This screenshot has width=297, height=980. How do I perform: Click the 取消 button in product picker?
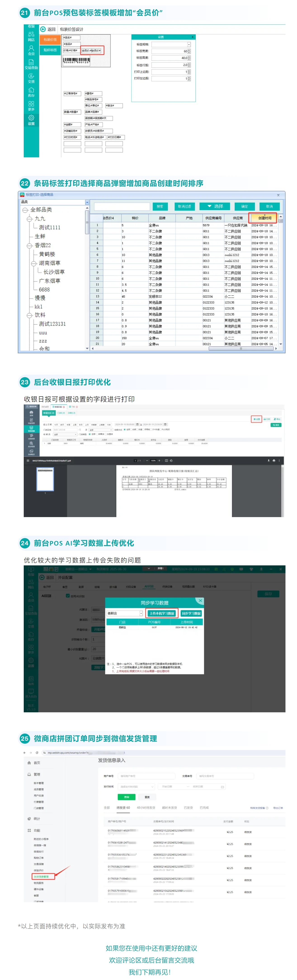click(270, 206)
